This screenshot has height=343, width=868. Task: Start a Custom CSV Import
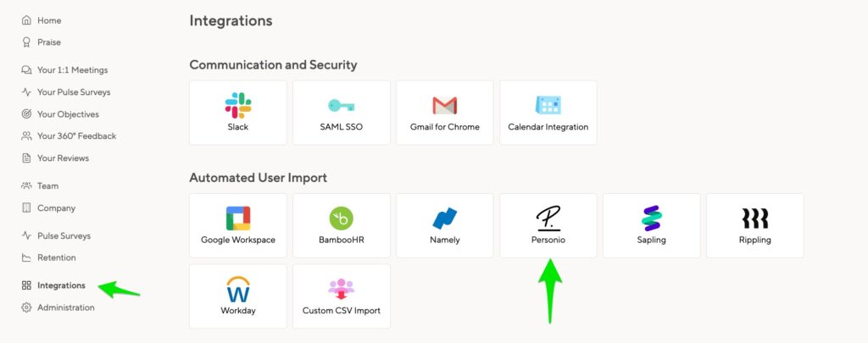(341, 296)
